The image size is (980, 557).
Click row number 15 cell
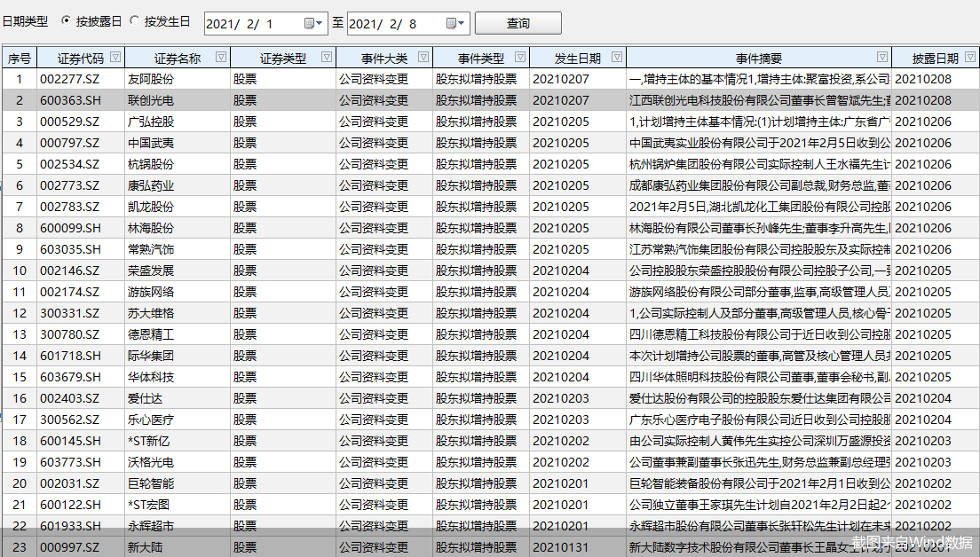point(20,377)
